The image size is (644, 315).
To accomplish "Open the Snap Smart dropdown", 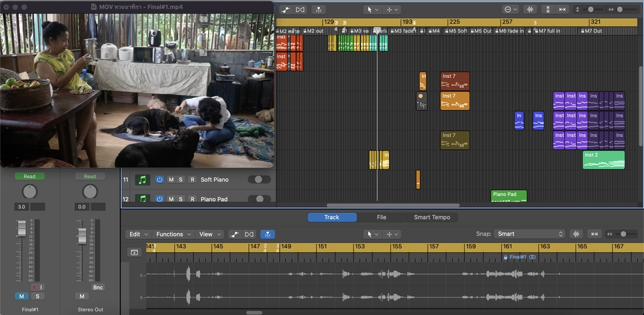I will (530, 234).
